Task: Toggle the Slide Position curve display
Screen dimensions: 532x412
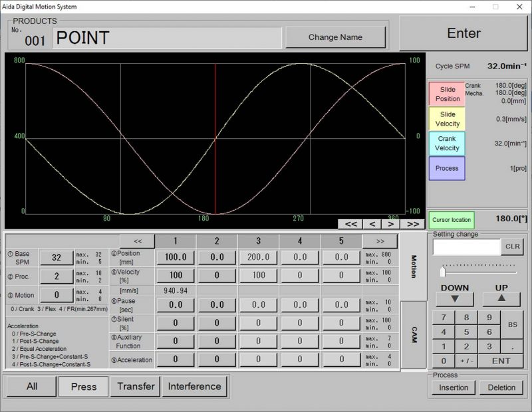Action: pyautogui.click(x=447, y=94)
